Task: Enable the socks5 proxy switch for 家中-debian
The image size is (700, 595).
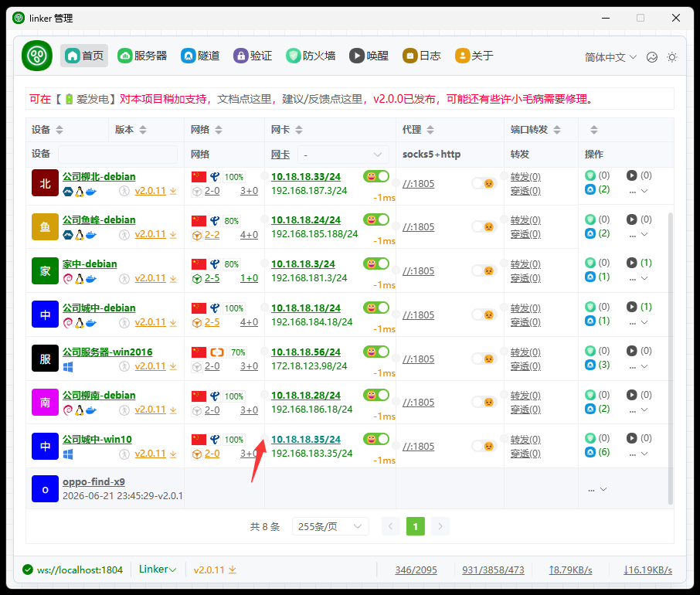Action: tap(484, 271)
